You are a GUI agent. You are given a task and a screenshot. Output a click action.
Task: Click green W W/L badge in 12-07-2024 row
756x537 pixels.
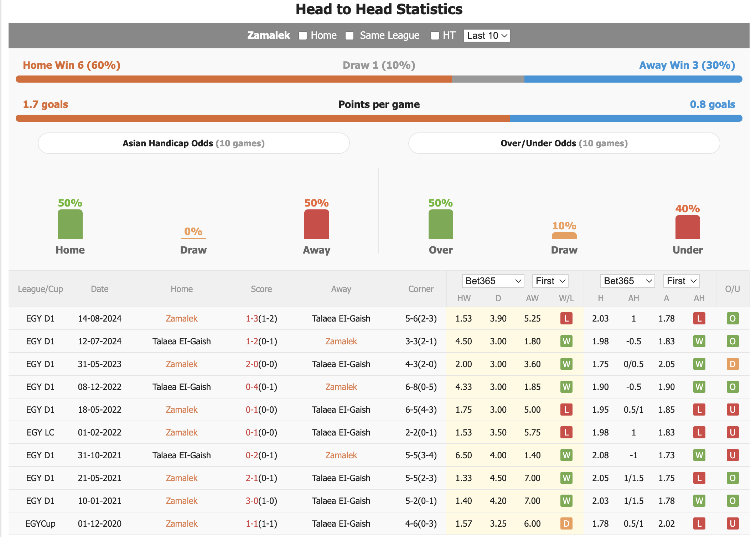tap(566, 341)
